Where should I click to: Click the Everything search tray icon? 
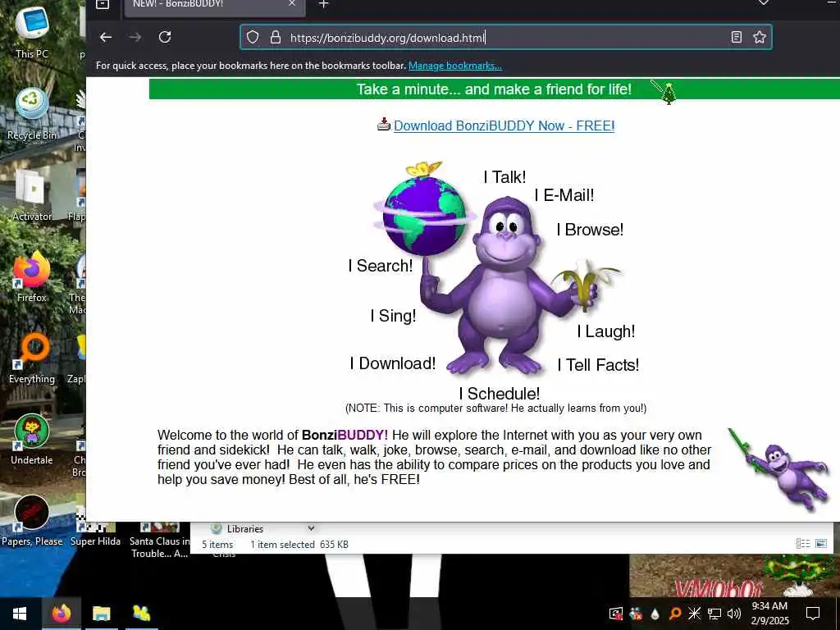pos(675,614)
